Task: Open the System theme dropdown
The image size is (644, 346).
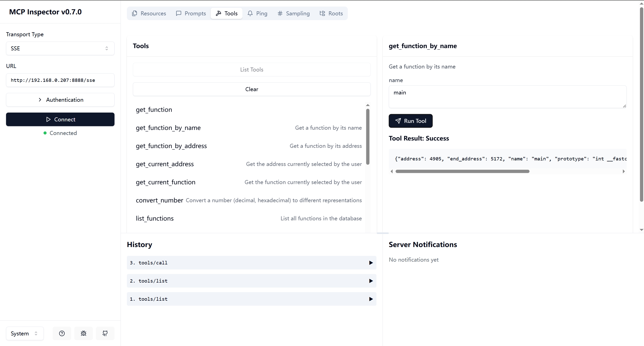Action: pyautogui.click(x=25, y=333)
